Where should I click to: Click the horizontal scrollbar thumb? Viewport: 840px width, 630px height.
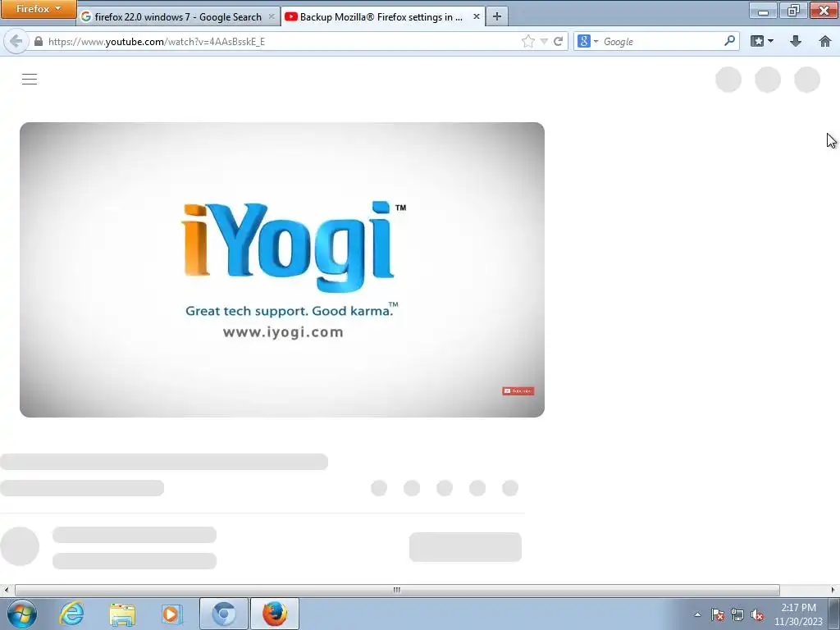coord(397,590)
